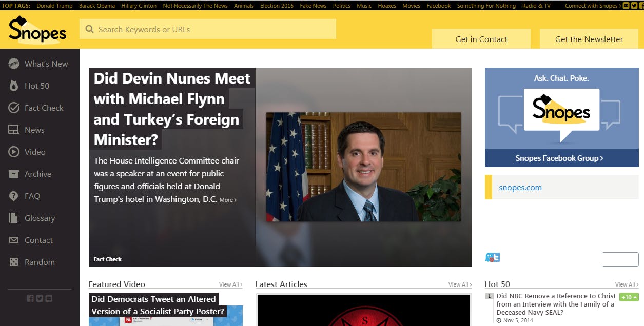
Task: Select the Barack Obama top tag
Action: pos(97,6)
